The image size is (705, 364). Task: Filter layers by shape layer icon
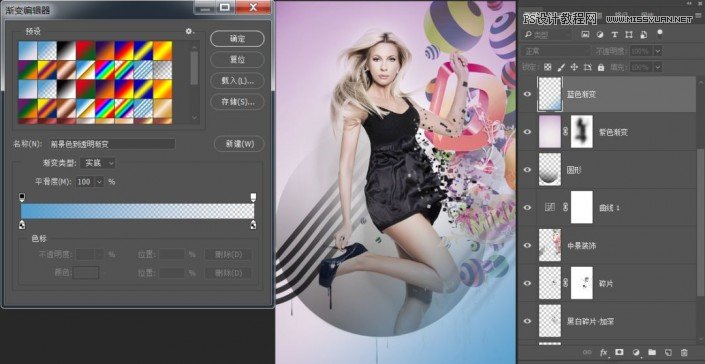(x=629, y=34)
